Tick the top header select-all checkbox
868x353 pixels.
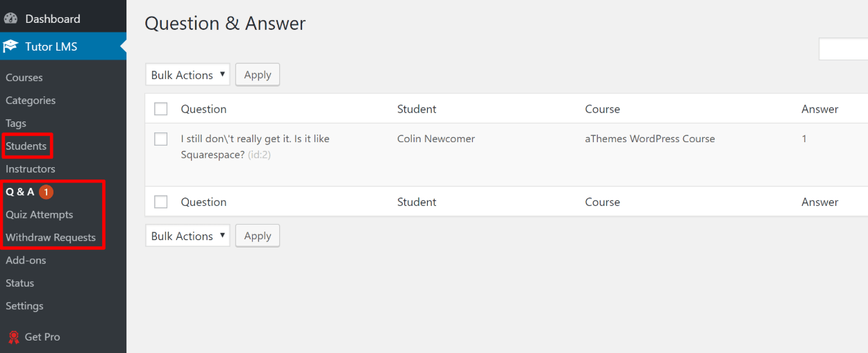[161, 109]
